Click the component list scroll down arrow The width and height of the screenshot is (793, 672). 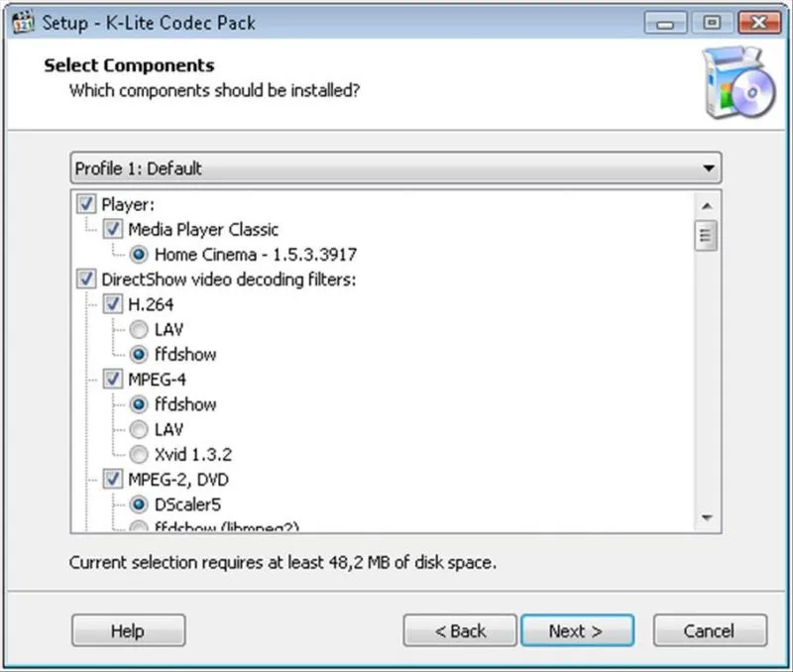tap(707, 517)
